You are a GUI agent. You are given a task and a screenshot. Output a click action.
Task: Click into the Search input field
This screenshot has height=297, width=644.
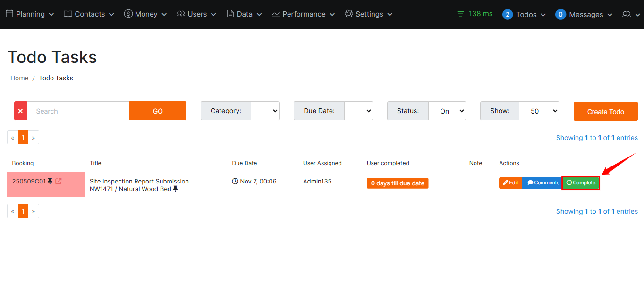78,111
